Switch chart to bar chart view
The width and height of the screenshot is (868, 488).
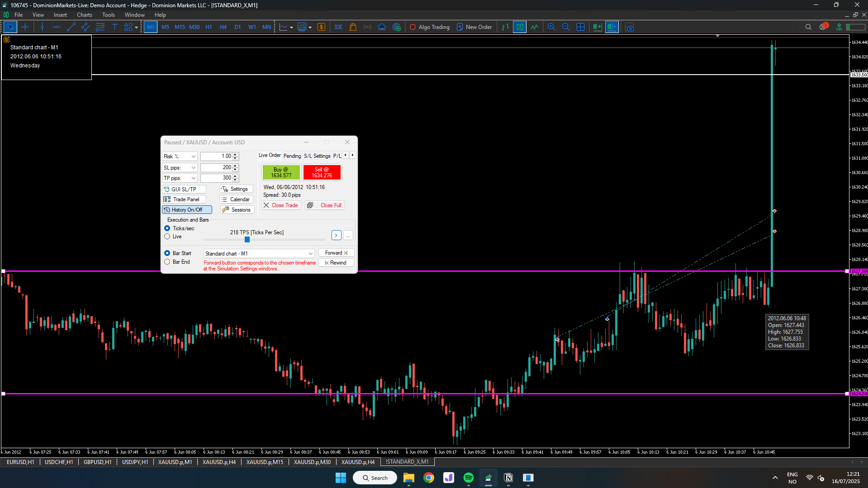505,27
